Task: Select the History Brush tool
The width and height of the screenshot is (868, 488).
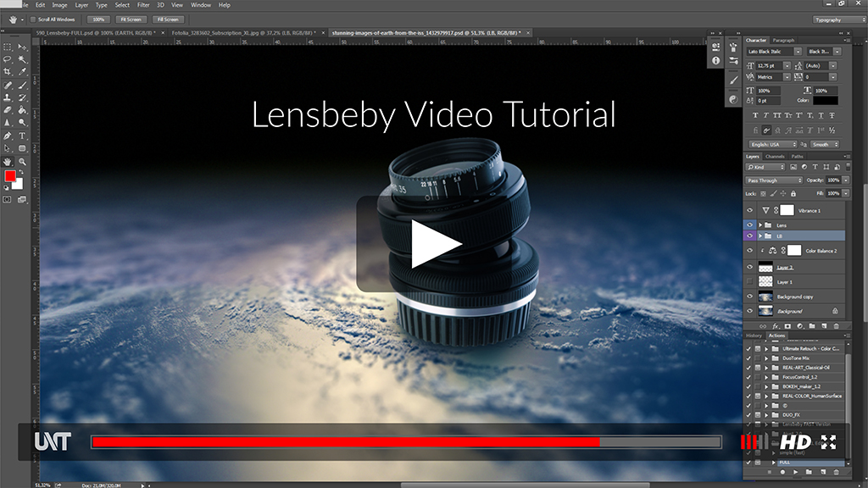Action: point(22,97)
